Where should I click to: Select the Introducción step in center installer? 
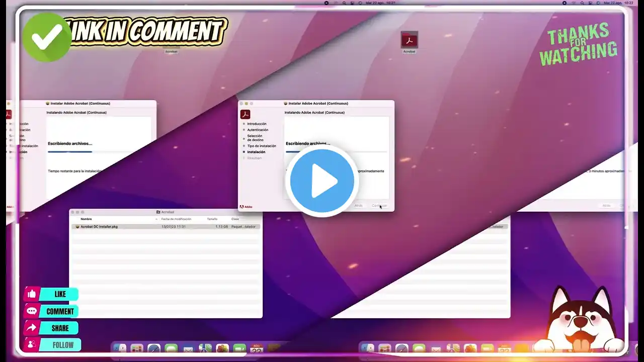tap(257, 124)
